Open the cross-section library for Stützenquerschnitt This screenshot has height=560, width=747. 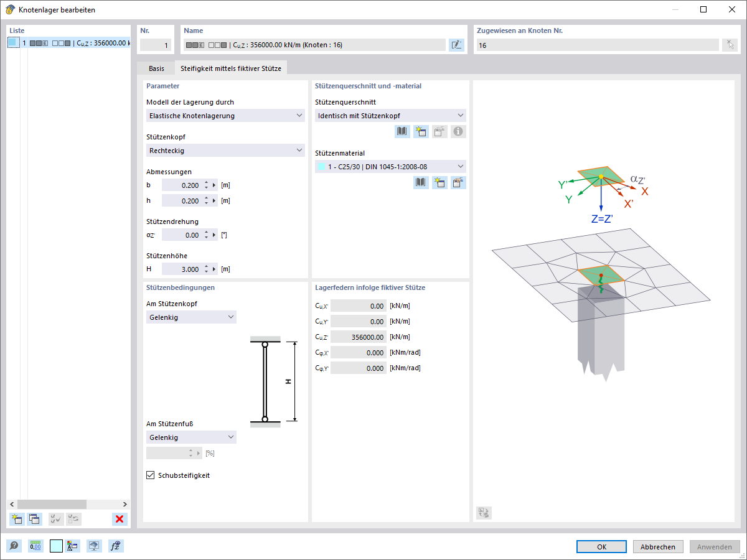(402, 131)
